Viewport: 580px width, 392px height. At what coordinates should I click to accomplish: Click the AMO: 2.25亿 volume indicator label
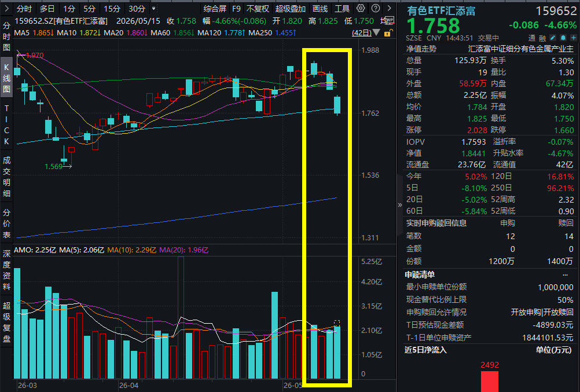tap(35, 250)
